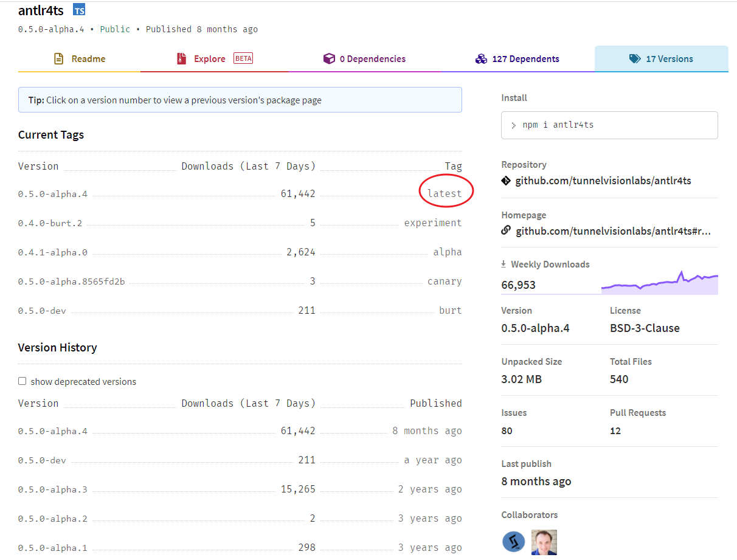This screenshot has width=737, height=560.
Task: Open version 0.4.1-alpha.0 tagged alpha
Action: click(x=52, y=252)
